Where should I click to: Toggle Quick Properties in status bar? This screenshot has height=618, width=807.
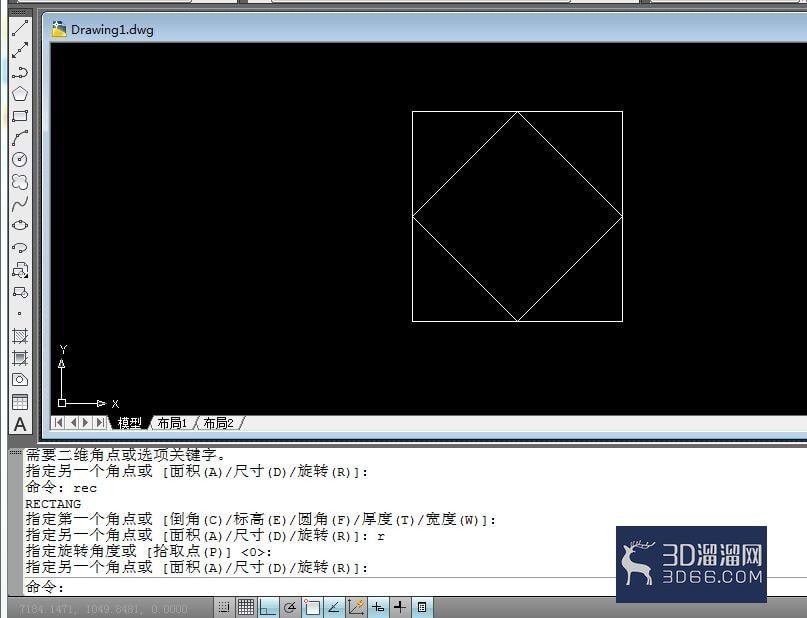click(x=422, y=607)
